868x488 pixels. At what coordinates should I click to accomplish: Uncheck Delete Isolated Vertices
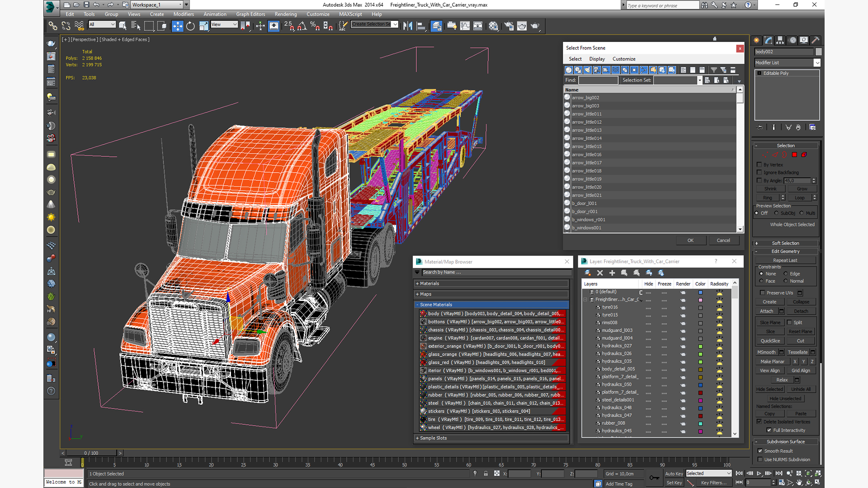(x=759, y=422)
